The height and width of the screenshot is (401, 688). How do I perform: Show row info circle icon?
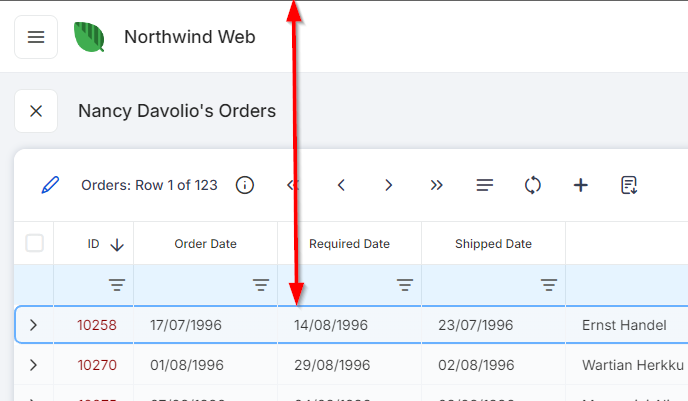tap(245, 185)
